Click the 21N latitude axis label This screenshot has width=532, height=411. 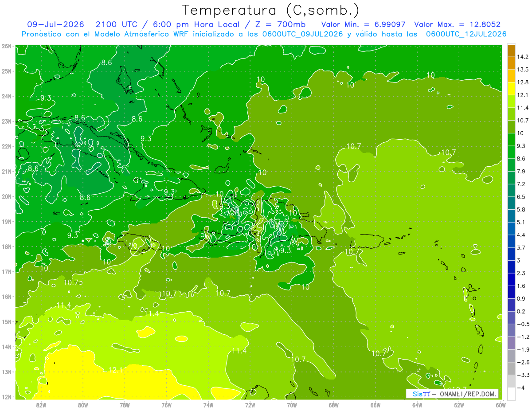[6, 171]
